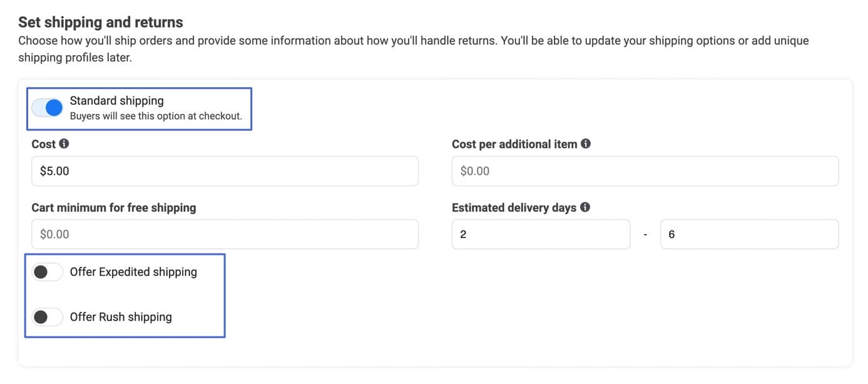
Task: Click the shipping Cost field showing $5.00
Action: click(225, 170)
